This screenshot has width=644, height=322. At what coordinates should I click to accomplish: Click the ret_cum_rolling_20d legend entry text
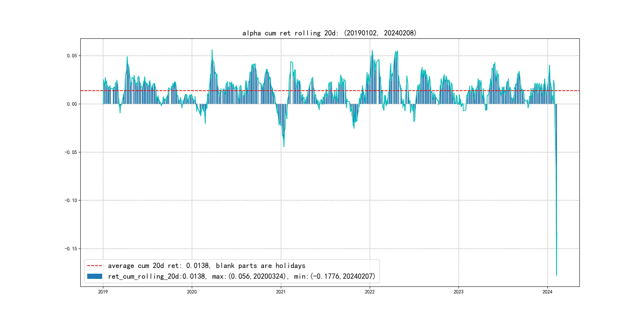click(241, 276)
